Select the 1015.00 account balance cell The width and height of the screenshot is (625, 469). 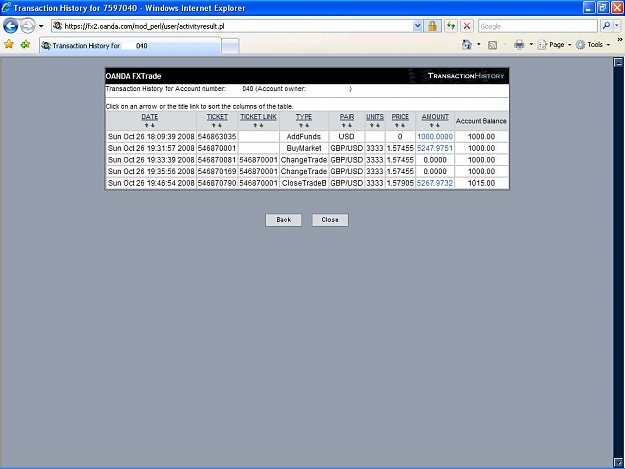(482, 183)
